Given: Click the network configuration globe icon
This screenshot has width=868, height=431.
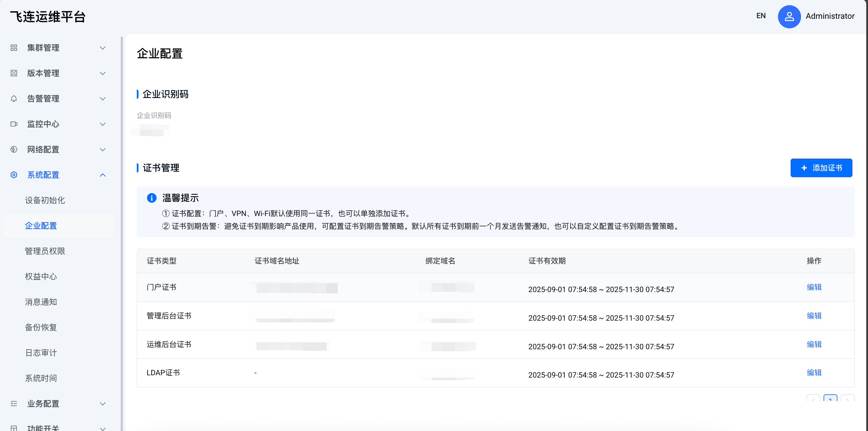Looking at the screenshot, I should tap(14, 149).
